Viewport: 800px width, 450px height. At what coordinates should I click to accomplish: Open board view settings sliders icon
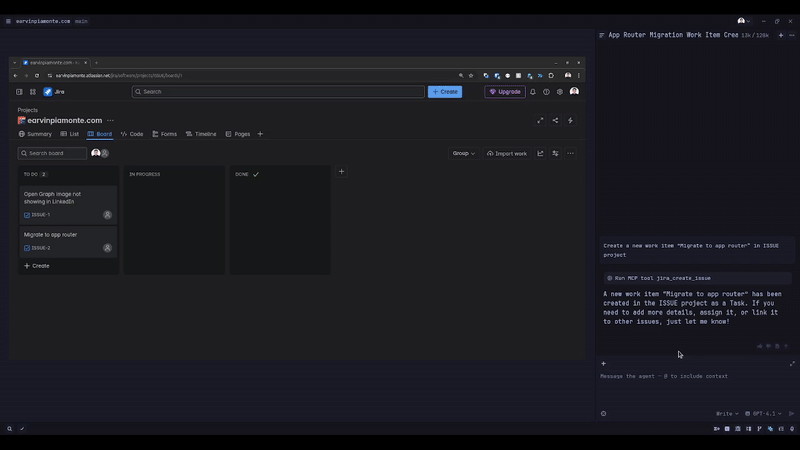(555, 153)
